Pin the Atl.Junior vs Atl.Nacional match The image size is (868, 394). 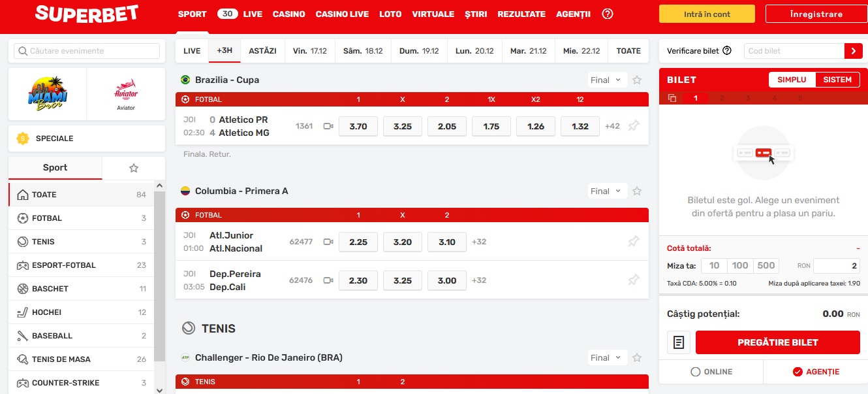[x=633, y=242]
